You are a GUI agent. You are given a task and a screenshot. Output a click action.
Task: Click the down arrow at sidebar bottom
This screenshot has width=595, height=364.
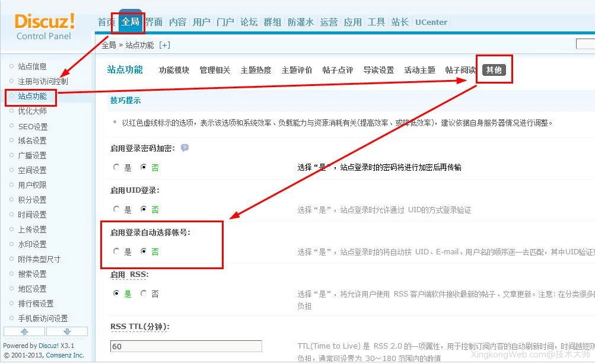(67, 331)
